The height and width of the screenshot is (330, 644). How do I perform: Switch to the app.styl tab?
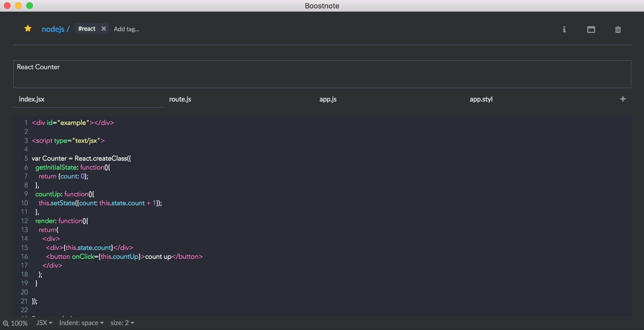point(539,99)
